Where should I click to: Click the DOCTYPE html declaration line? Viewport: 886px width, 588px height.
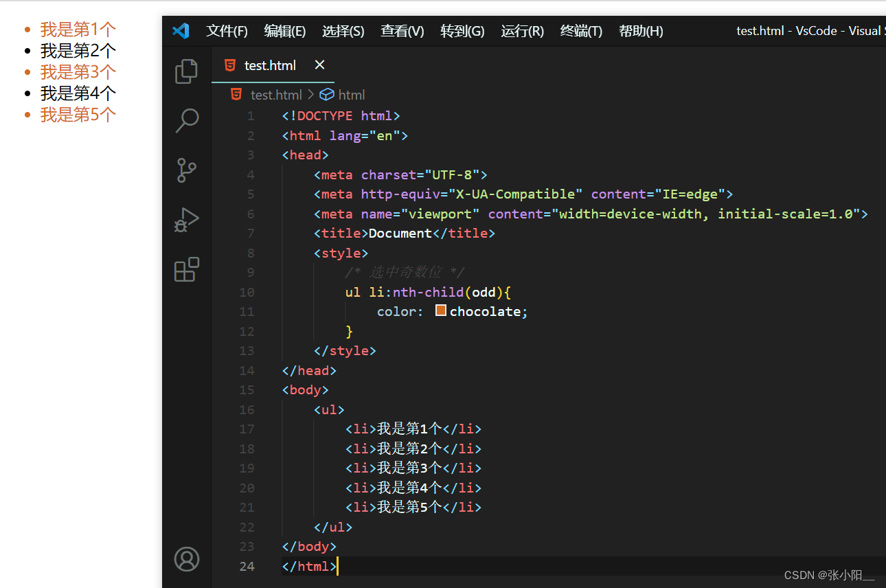(341, 116)
